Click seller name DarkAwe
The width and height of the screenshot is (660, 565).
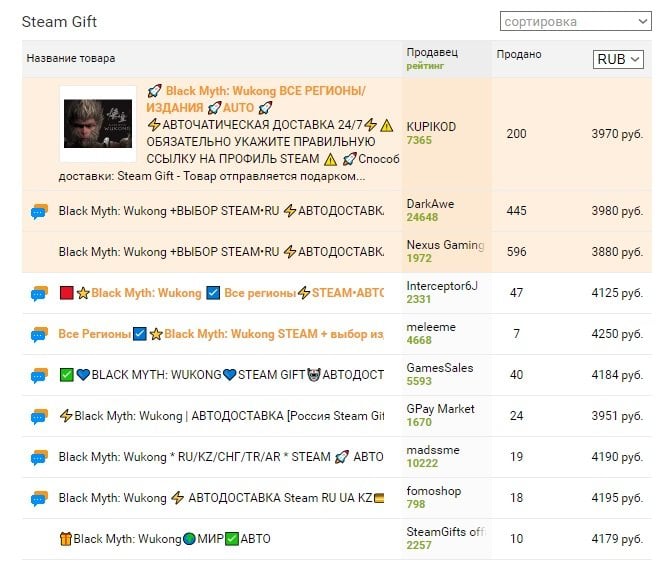pyautogui.click(x=430, y=204)
